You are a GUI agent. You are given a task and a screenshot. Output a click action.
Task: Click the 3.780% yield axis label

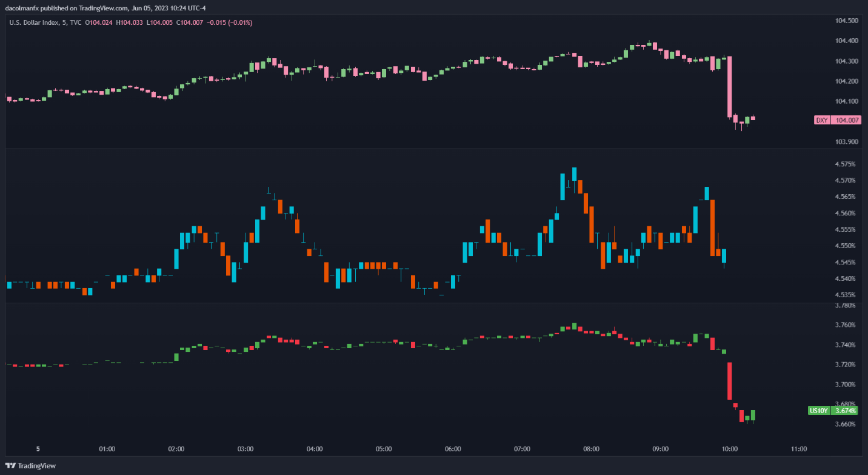click(x=846, y=305)
